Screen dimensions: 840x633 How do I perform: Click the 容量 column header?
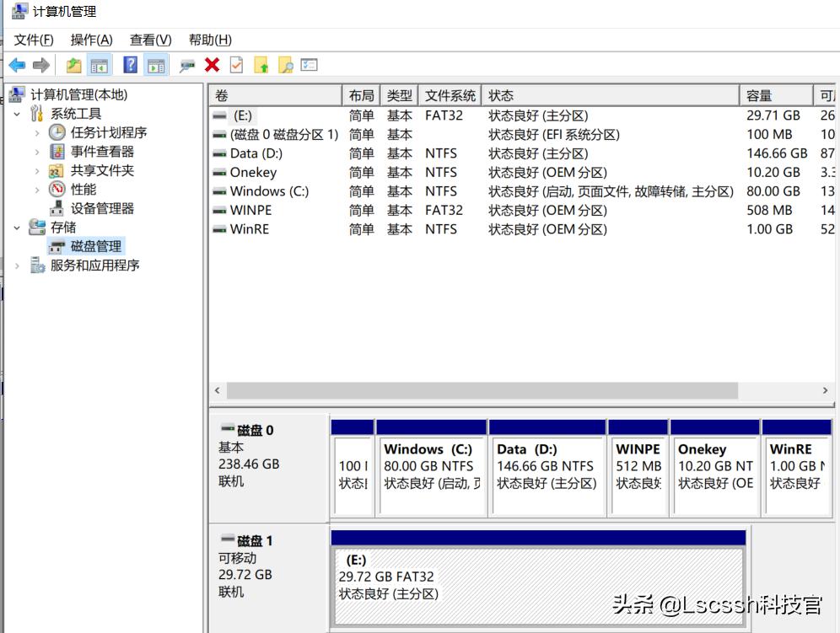[759, 96]
